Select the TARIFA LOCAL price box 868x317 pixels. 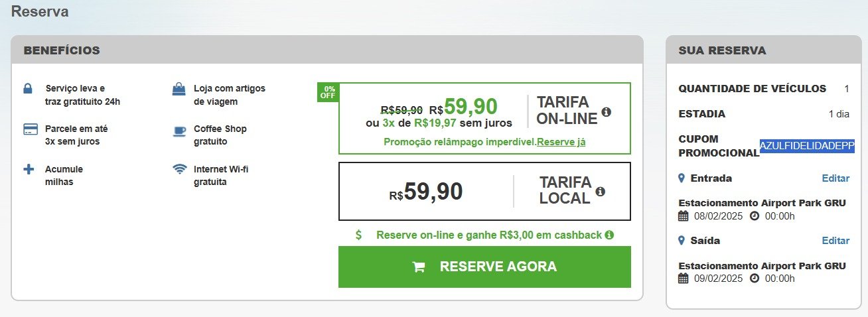coord(484,191)
